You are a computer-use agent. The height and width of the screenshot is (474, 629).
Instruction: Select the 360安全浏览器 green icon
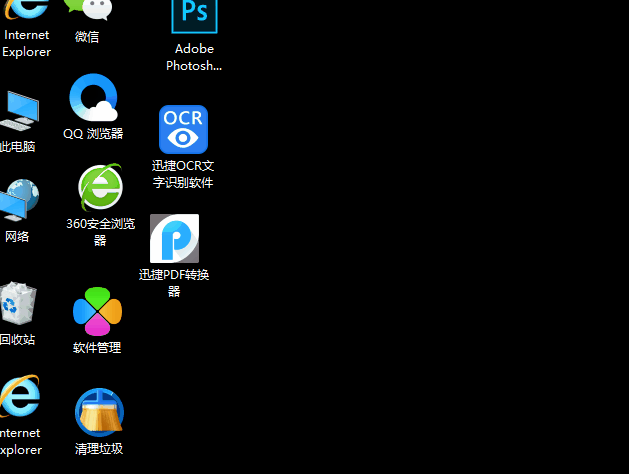coord(100,188)
